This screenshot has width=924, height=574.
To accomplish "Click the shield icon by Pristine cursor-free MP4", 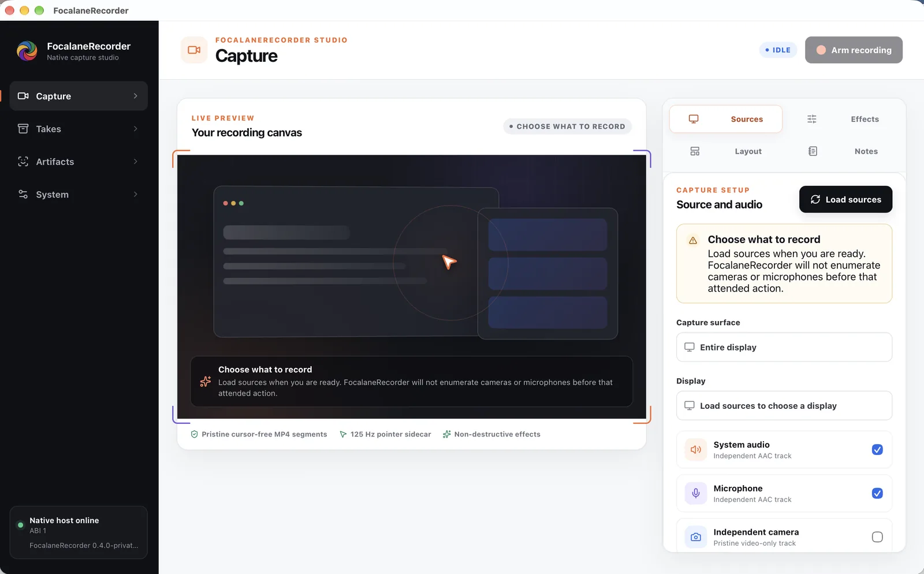I will click(194, 434).
